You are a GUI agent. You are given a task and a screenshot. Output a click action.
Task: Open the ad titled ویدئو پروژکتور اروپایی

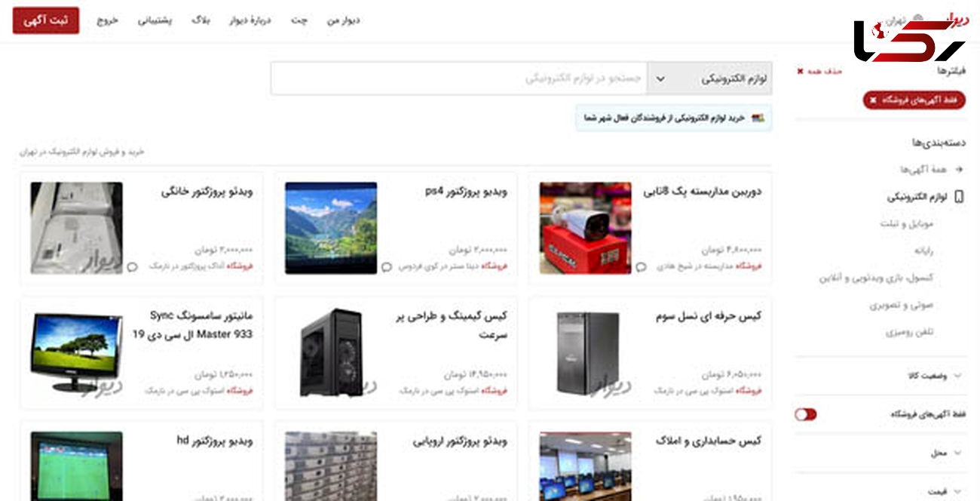[460, 441]
